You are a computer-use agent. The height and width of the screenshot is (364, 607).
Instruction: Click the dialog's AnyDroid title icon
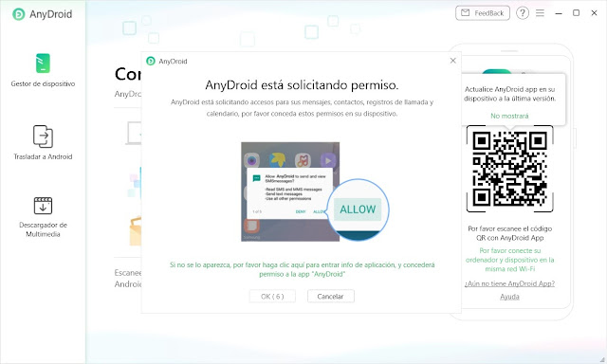(151, 61)
